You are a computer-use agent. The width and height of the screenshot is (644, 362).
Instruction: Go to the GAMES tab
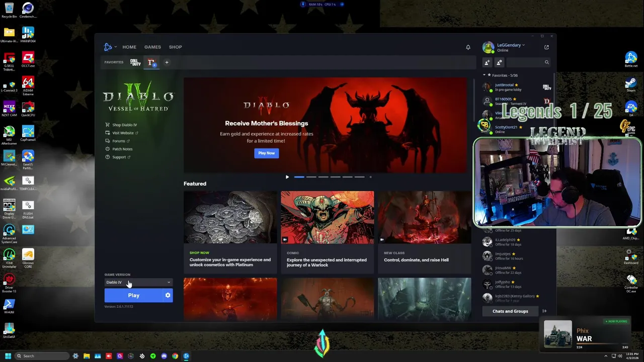152,47
